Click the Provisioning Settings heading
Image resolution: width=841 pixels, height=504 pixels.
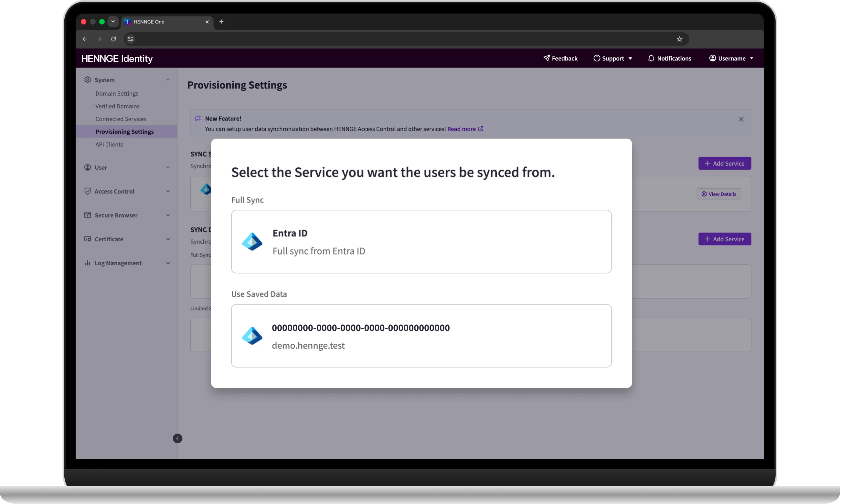pyautogui.click(x=238, y=85)
